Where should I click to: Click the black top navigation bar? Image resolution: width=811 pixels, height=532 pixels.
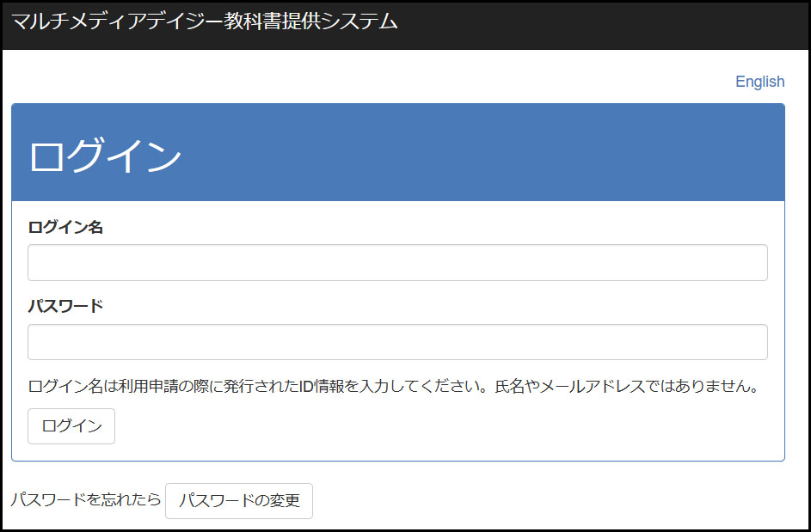602,24
